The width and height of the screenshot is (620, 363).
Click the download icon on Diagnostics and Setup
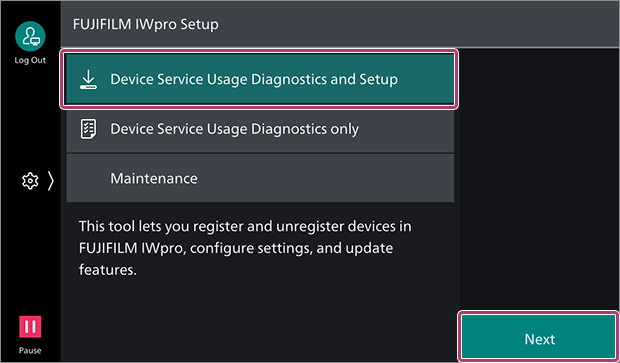(88, 79)
